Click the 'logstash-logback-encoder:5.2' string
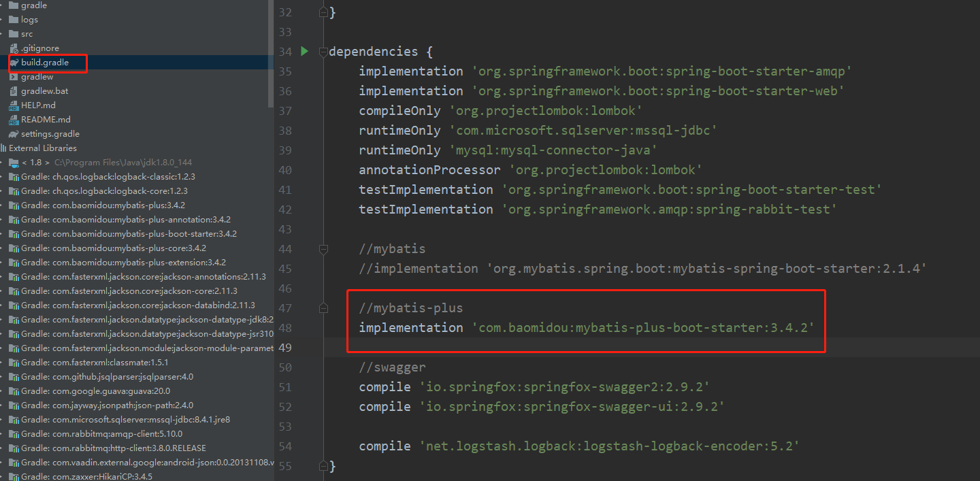980x481 pixels. click(609, 446)
